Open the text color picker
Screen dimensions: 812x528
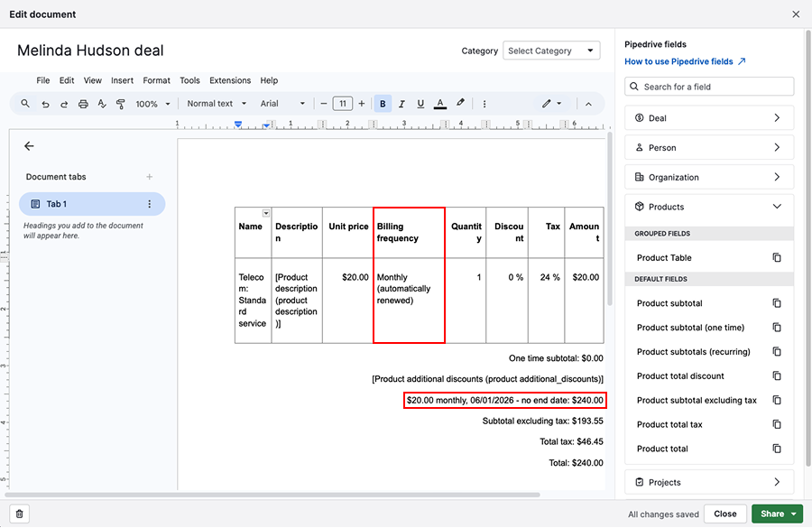(x=440, y=104)
